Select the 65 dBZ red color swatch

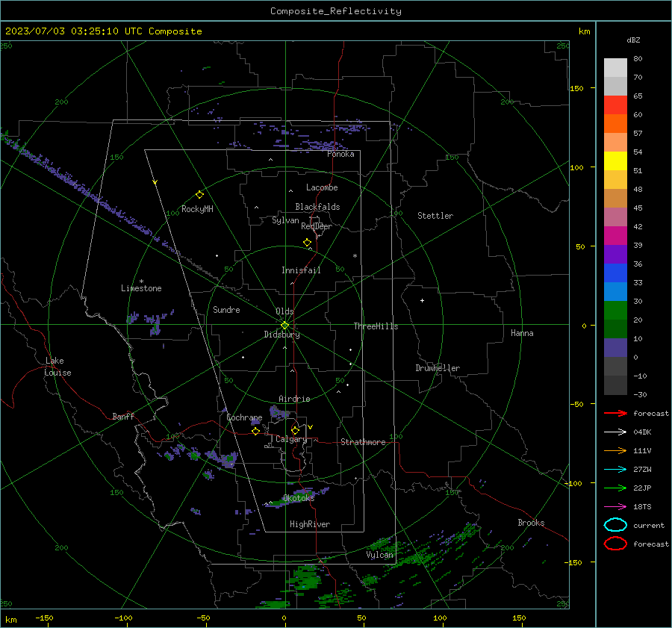(615, 105)
